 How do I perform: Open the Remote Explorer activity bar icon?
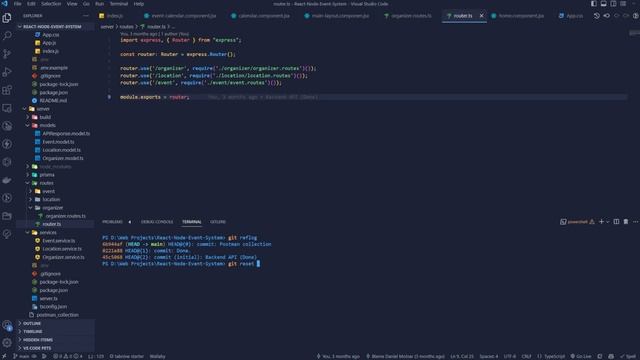click(7, 108)
